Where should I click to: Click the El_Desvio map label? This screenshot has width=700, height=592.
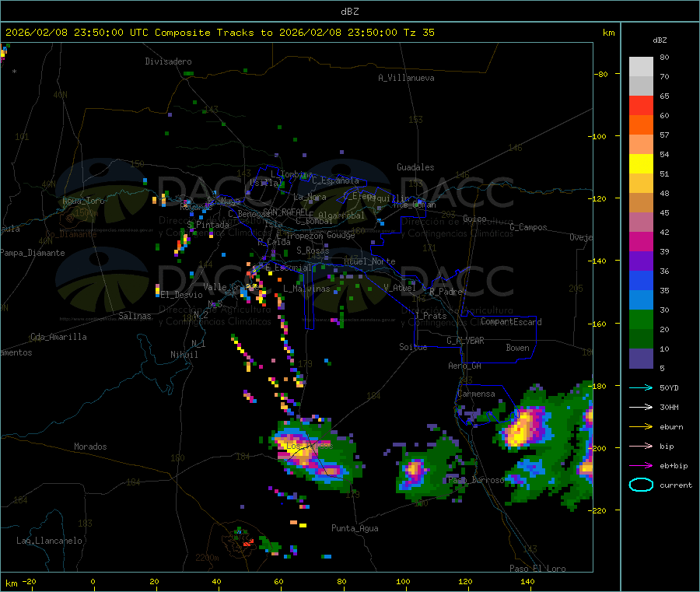[x=181, y=295]
